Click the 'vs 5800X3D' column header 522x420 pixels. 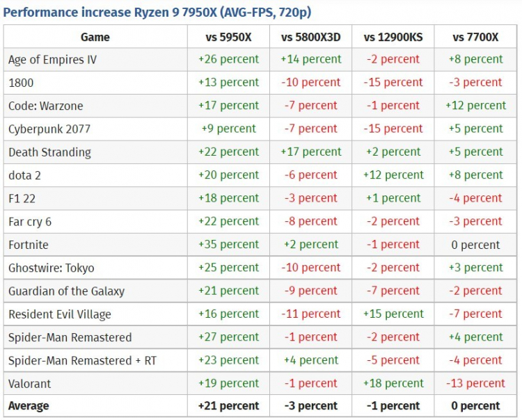(x=311, y=37)
